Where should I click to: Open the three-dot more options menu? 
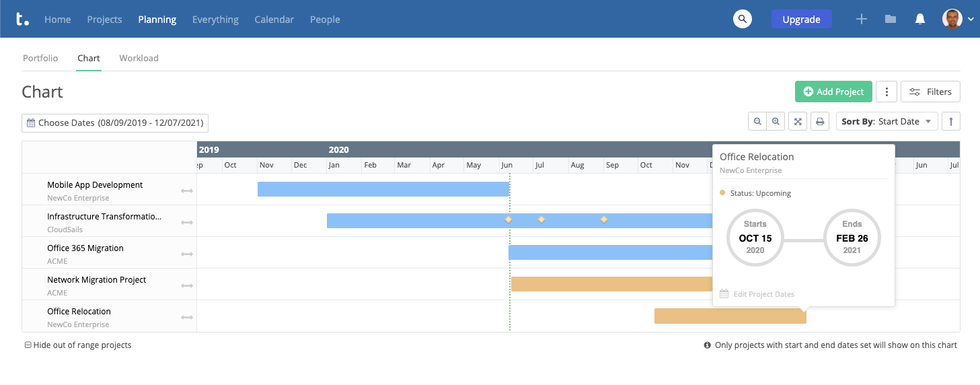[x=887, y=92]
